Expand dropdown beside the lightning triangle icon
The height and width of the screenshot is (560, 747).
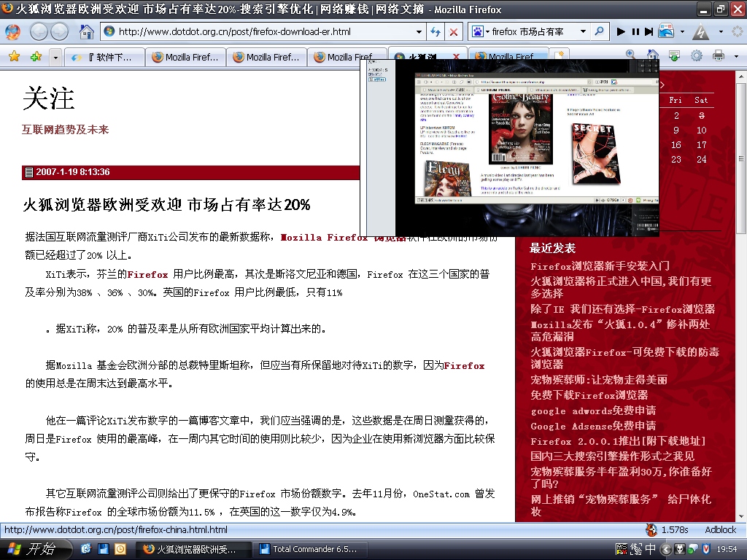(x=721, y=32)
